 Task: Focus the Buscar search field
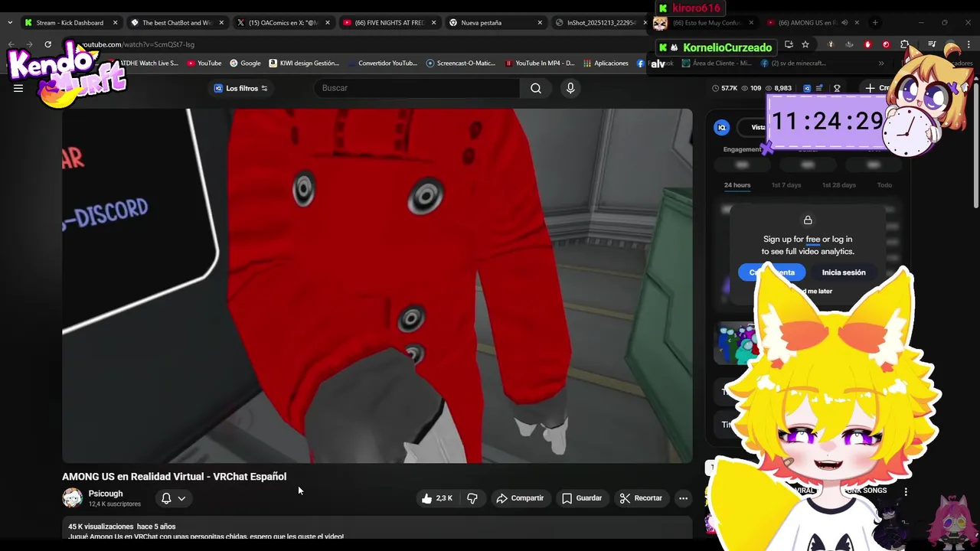click(417, 88)
